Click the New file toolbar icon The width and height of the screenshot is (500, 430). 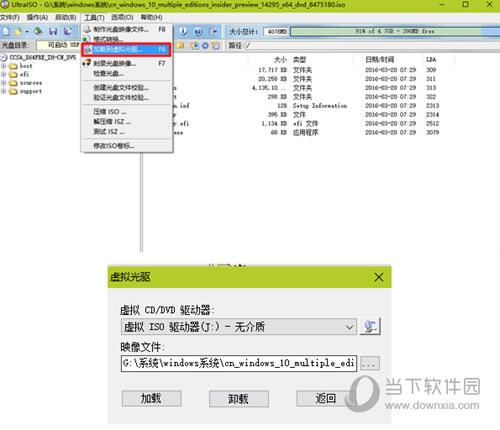[6, 31]
